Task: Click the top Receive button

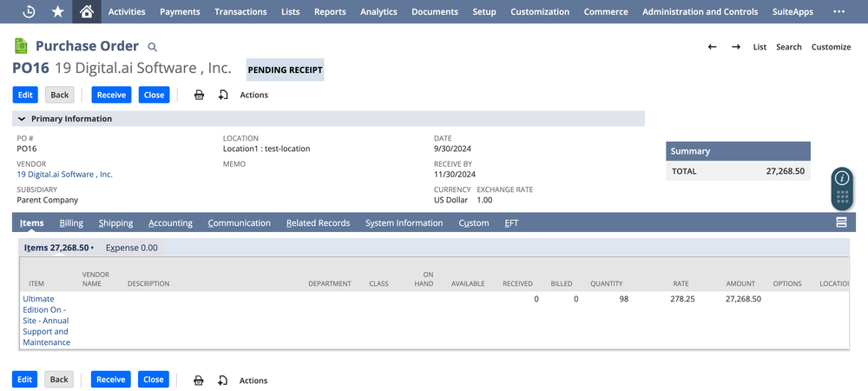Action: (110, 95)
